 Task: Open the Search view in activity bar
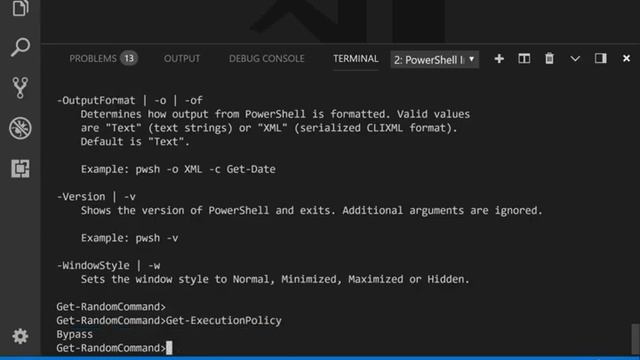[20, 47]
